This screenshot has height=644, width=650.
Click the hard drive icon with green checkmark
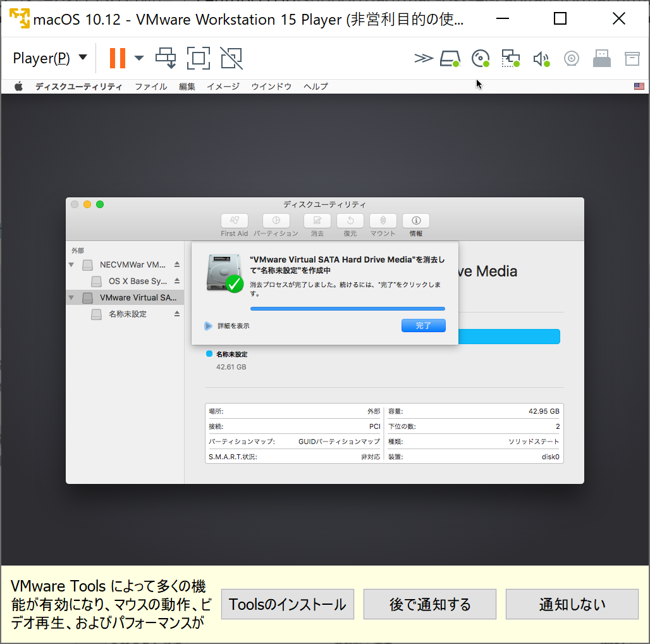tap(225, 274)
